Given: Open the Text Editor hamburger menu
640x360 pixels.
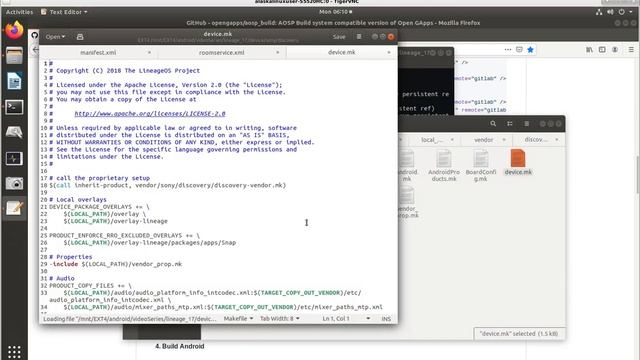Looking at the screenshot, I should click(x=359, y=37).
